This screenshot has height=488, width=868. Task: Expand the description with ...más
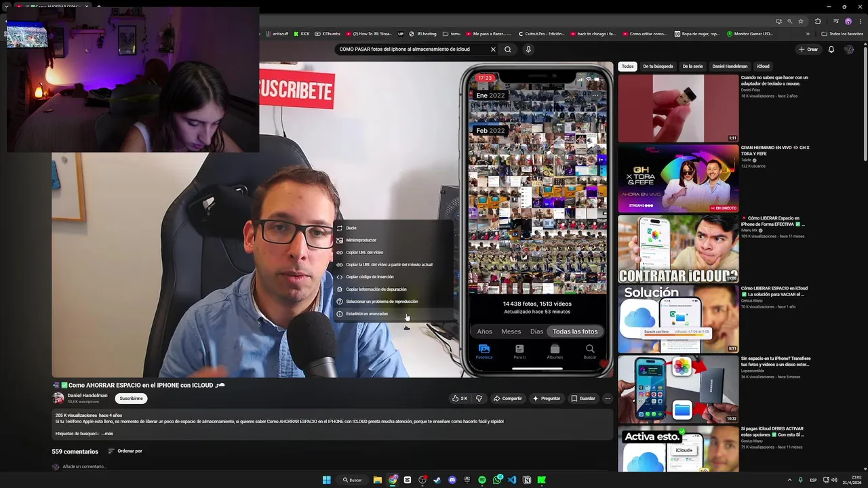pos(107,434)
